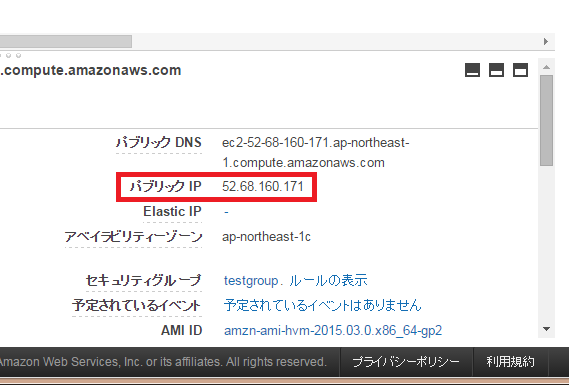The width and height of the screenshot is (569, 385).
Task: Open ルールの表示 link
Action: click(x=328, y=280)
